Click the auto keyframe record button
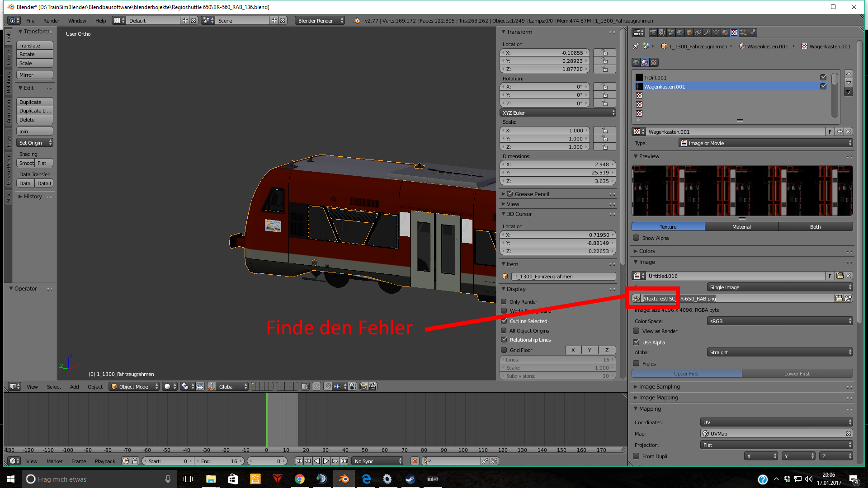This screenshot has width=868, height=488. coord(415,461)
